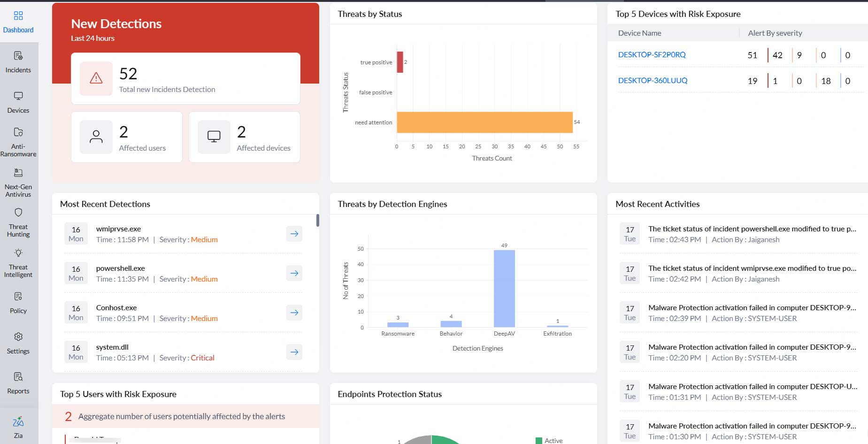Open the Policy sidebar icon
This screenshot has height=444, width=868.
18,297
